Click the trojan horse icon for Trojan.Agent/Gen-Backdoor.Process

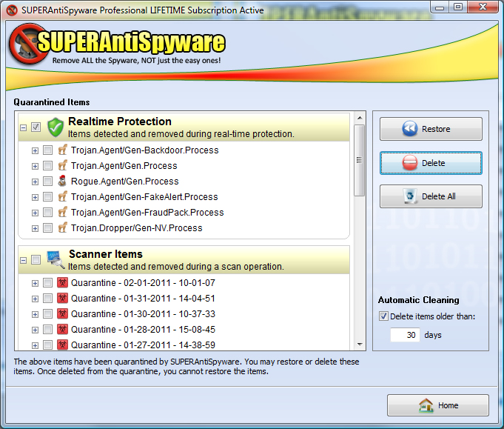pos(62,150)
